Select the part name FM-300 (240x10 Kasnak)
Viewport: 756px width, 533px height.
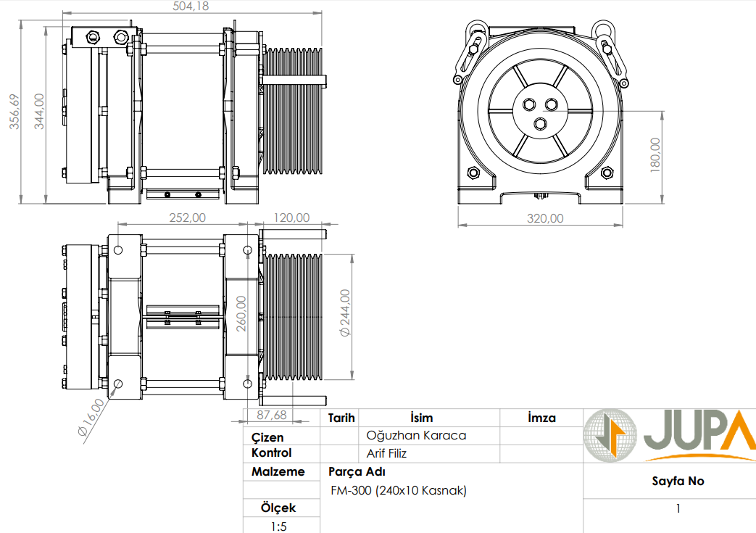[x=399, y=491]
